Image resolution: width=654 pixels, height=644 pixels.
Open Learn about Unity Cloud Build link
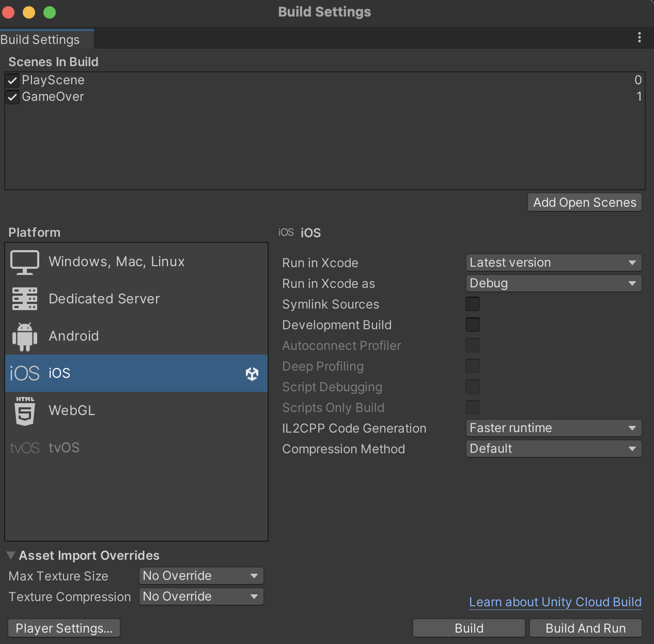(555, 602)
